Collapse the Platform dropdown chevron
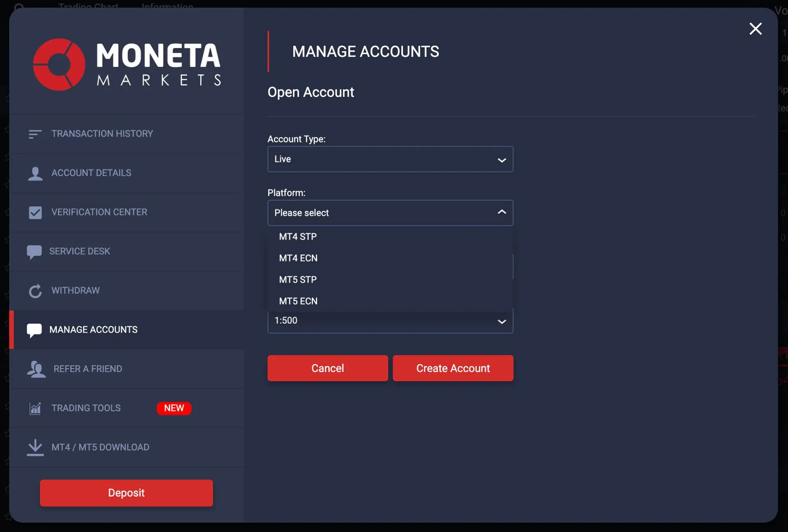Screen dimensions: 788x532 (502, 212)
